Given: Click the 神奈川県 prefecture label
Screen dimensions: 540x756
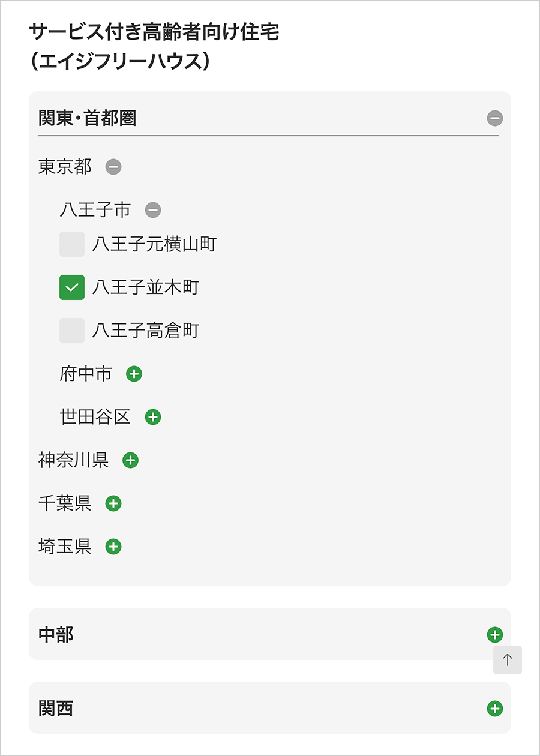Looking at the screenshot, I should tap(73, 460).
